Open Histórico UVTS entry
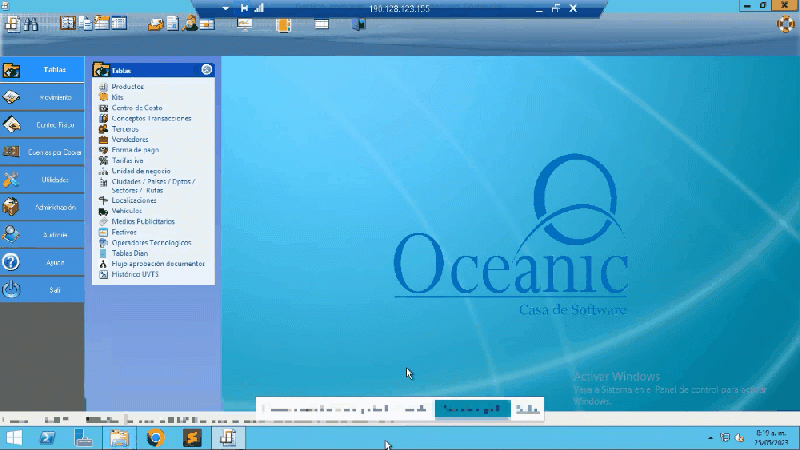800x450 pixels. point(135,273)
